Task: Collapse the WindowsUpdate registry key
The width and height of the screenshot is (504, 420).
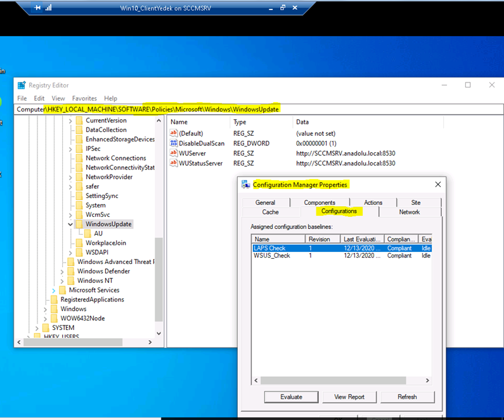Action: (x=70, y=224)
